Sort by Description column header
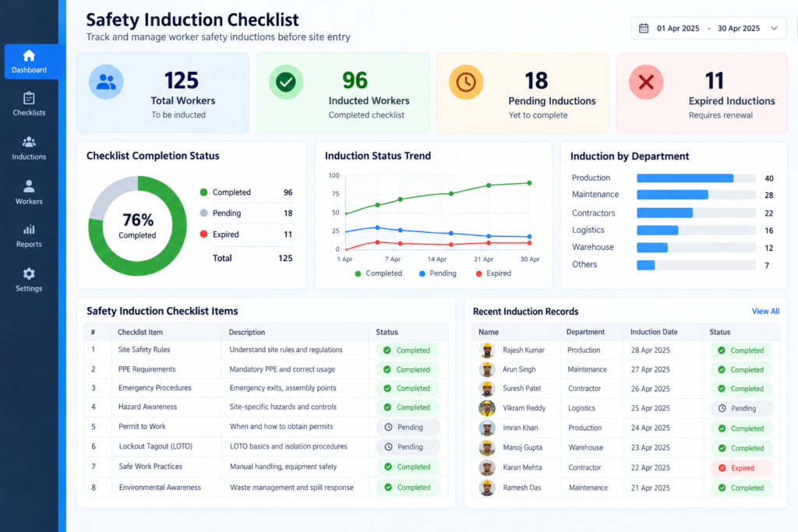798x532 pixels. tap(247, 332)
